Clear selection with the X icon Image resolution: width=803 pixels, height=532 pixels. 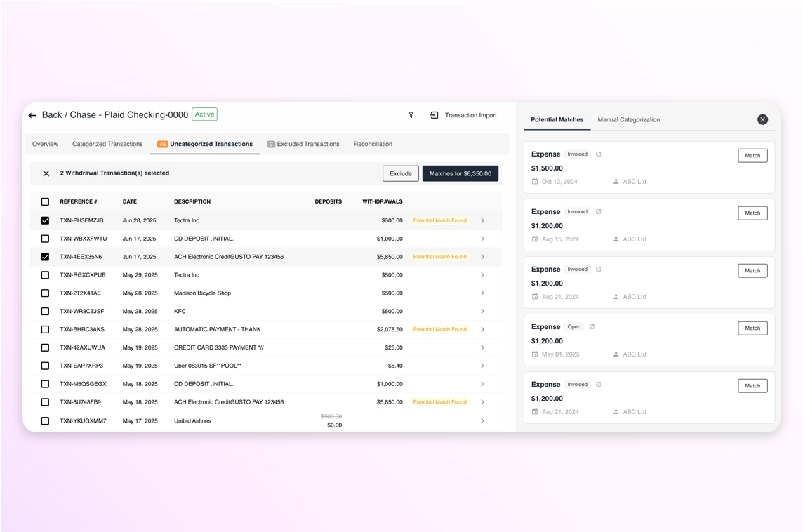(46, 173)
